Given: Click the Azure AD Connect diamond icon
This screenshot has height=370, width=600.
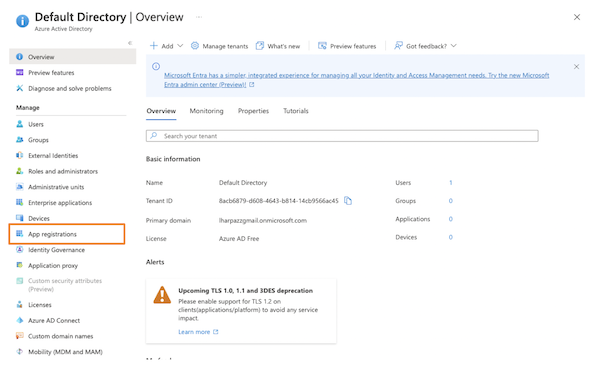Looking at the screenshot, I should point(20,320).
